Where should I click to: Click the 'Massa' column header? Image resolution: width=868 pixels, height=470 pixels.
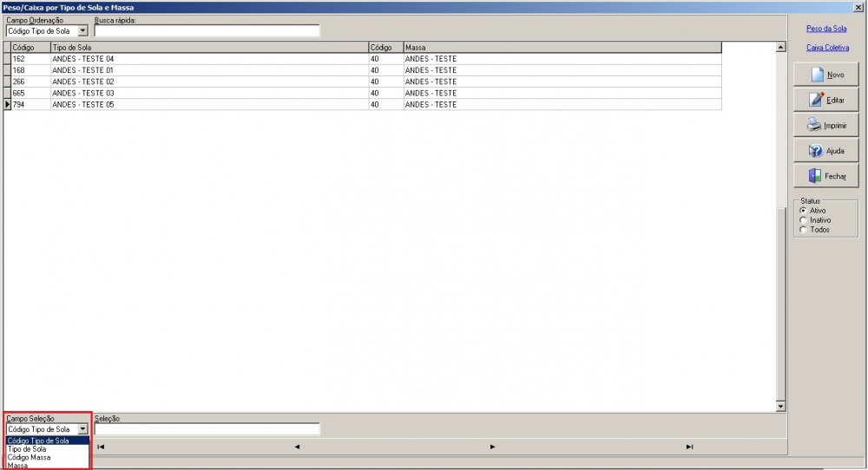562,48
